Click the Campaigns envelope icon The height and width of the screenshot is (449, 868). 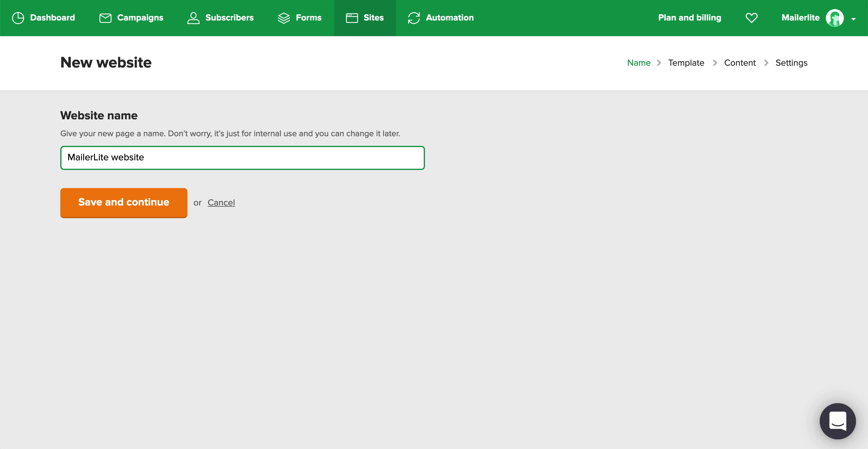click(105, 18)
